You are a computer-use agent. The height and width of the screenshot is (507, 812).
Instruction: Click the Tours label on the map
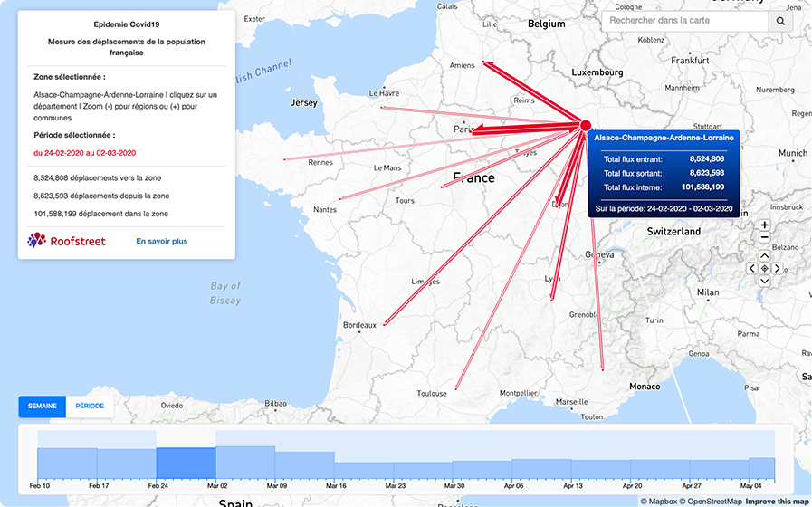tap(405, 200)
